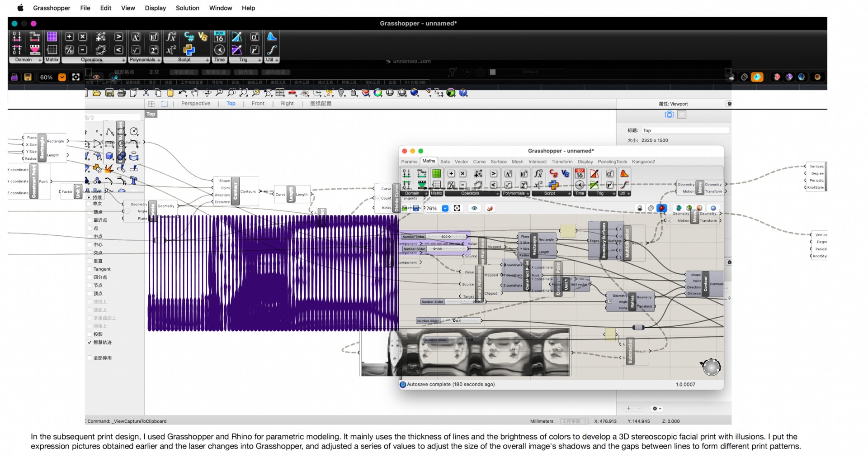Enable 交点 osnap checkbox
The height and width of the screenshot is (458, 868).
pyautogui.click(x=90, y=253)
